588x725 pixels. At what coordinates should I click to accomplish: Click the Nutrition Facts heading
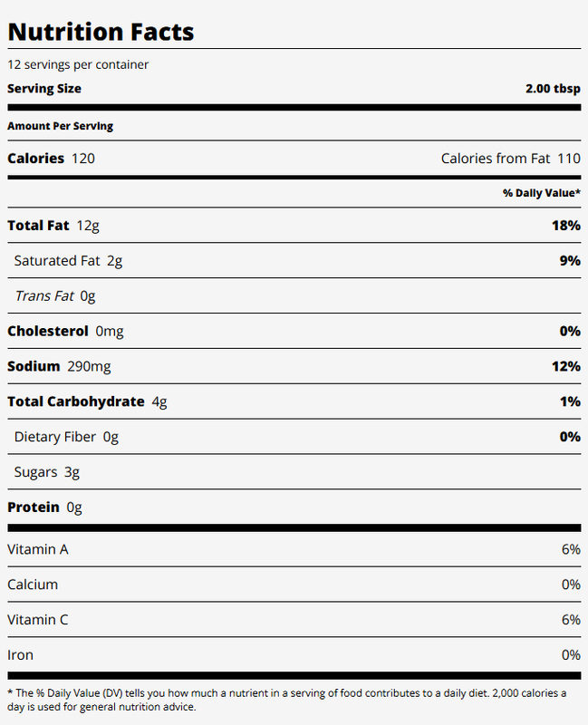[x=101, y=32]
